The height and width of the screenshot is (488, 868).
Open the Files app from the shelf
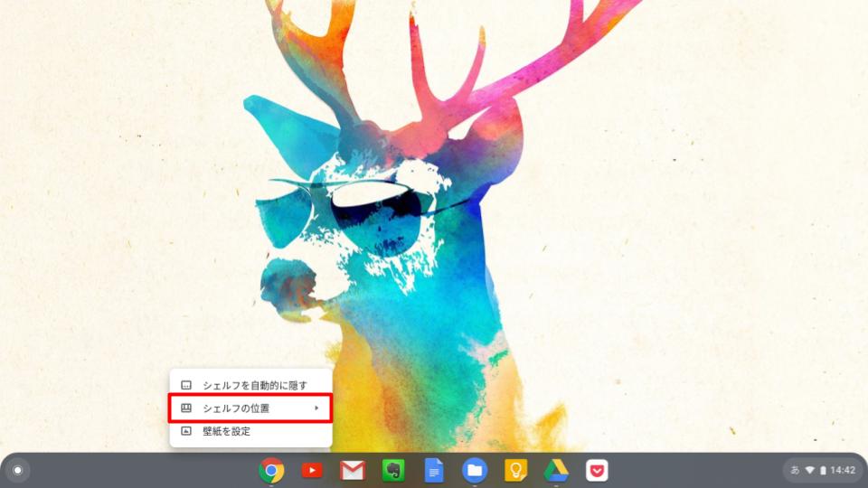point(475,470)
